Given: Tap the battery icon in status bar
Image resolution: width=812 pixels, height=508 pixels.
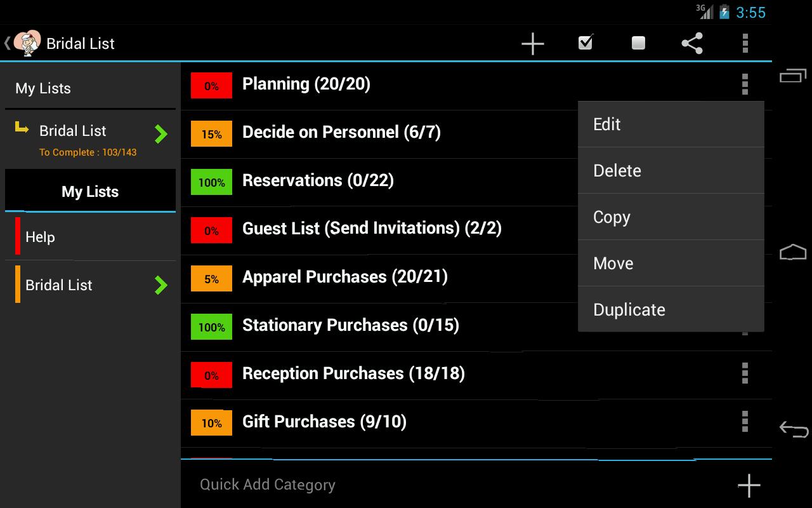Looking at the screenshot, I should click(724, 12).
